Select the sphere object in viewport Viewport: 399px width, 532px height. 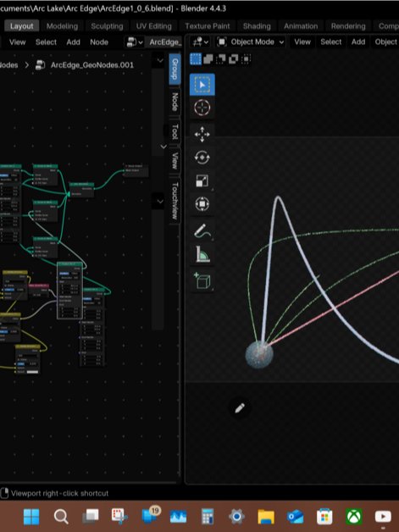coord(259,355)
